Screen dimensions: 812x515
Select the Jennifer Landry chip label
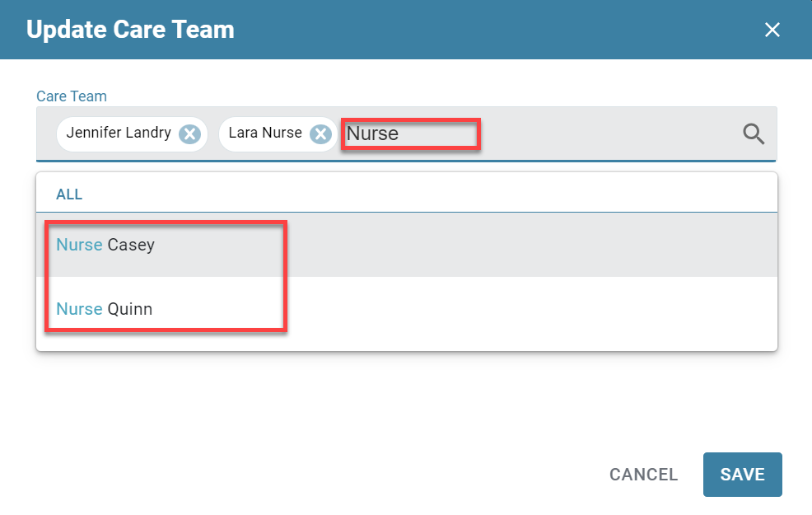tap(119, 133)
